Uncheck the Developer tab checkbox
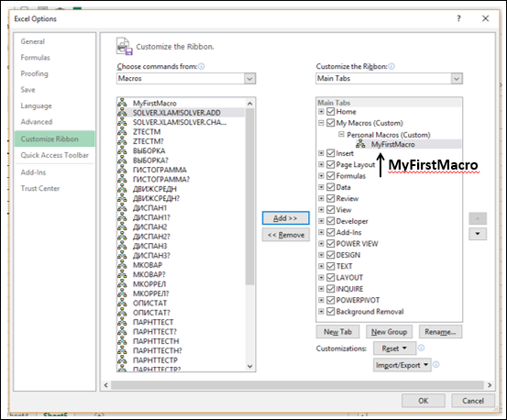 pos(330,221)
